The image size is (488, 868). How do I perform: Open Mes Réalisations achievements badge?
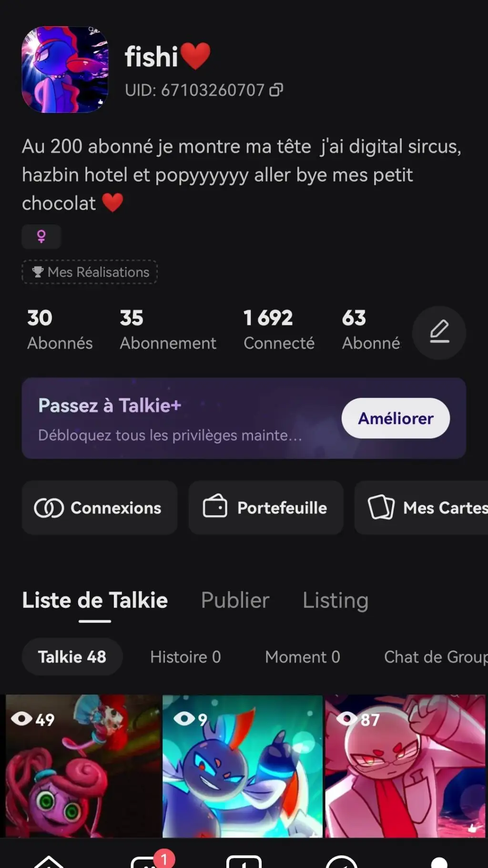90,272
